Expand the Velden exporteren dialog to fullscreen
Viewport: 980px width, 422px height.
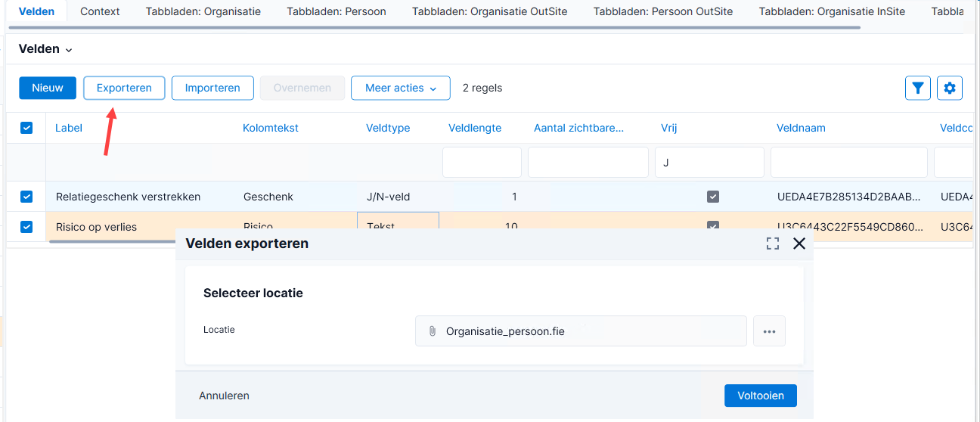click(773, 244)
